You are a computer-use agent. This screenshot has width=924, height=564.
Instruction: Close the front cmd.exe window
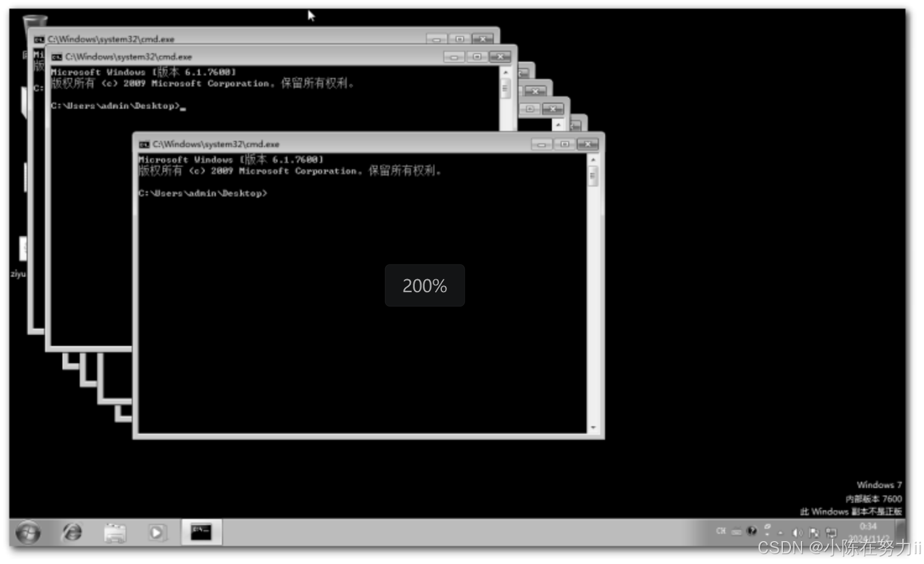coord(588,144)
